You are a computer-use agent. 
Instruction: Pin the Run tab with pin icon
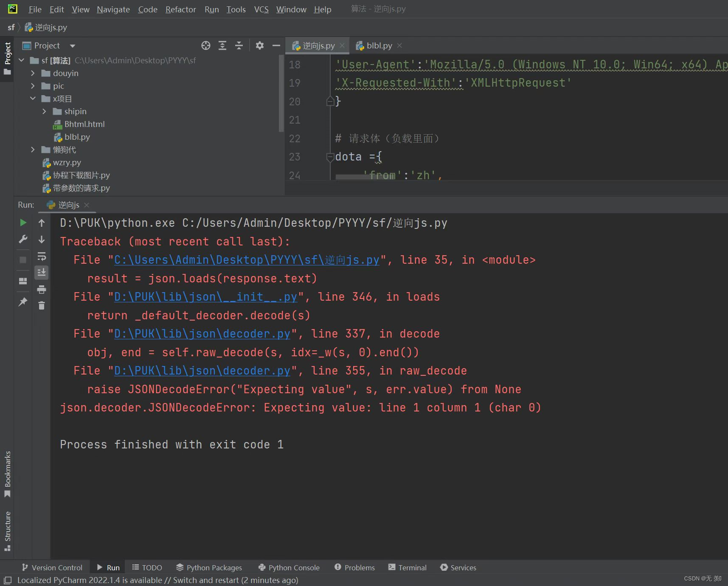pos(23,302)
